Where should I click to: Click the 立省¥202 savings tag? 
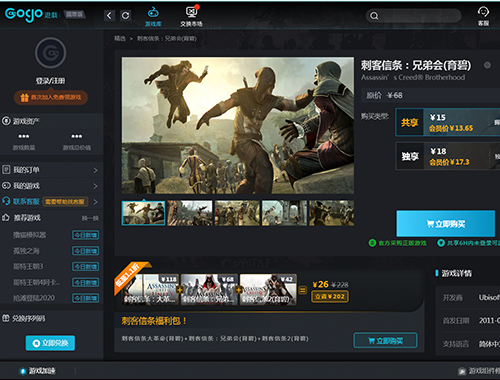tap(330, 296)
